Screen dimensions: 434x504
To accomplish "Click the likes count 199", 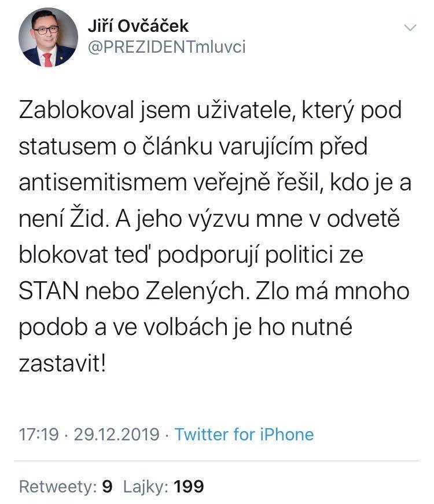I will [189, 486].
